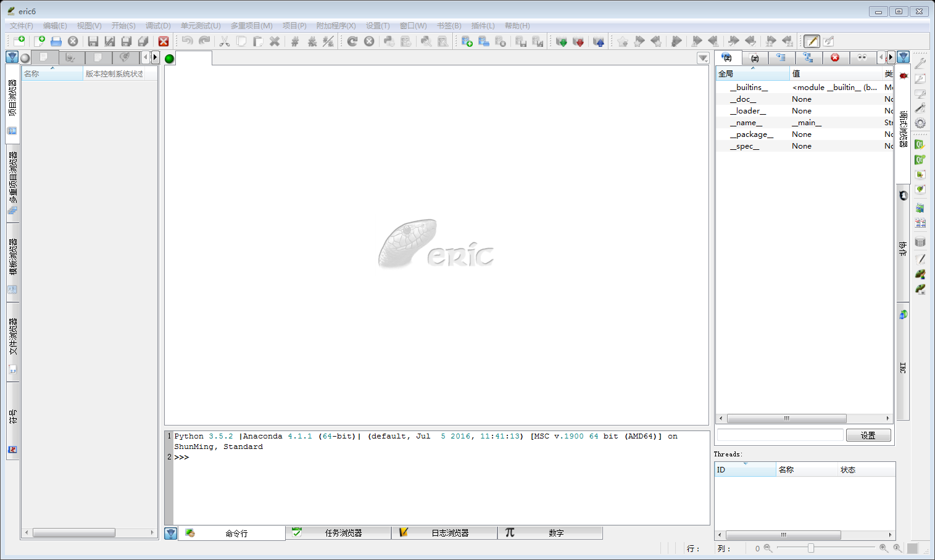Click the zoom out magnifier in status bar
Screen dimensions: 935x560
pyautogui.click(x=768, y=548)
